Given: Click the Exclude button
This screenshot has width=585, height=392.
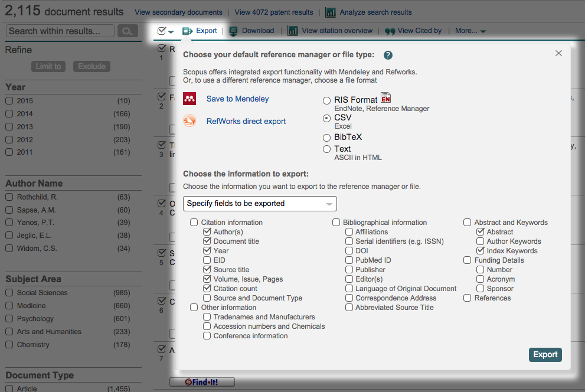Looking at the screenshot, I should tap(91, 66).
